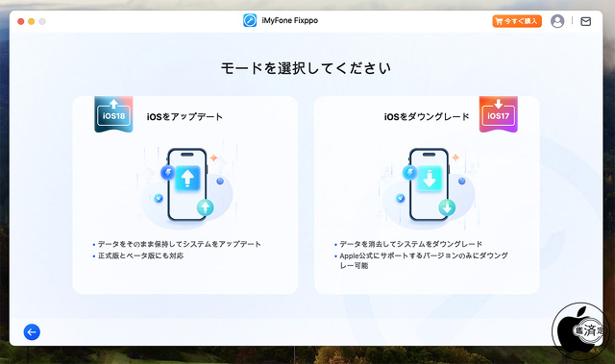Click the phone illustration with down arrow
Viewport: 615px width, 364px height.
point(429,185)
